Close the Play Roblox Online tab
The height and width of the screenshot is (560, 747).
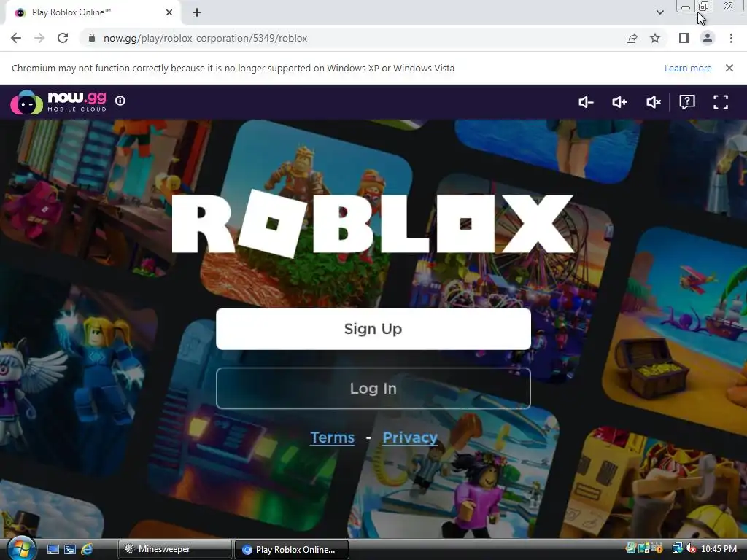click(x=169, y=12)
